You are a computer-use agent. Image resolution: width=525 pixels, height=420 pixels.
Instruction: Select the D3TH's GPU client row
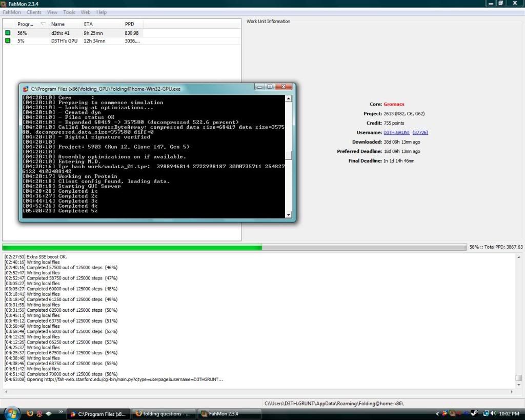point(122,41)
